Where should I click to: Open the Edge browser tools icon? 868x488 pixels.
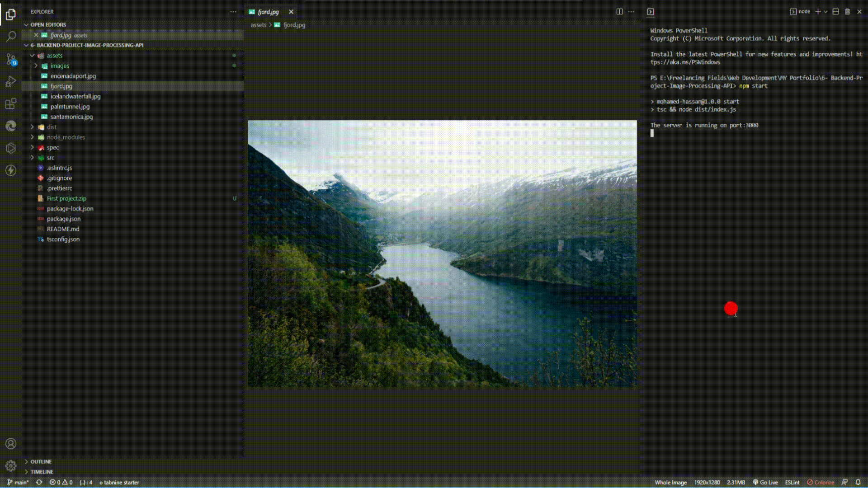[11, 126]
